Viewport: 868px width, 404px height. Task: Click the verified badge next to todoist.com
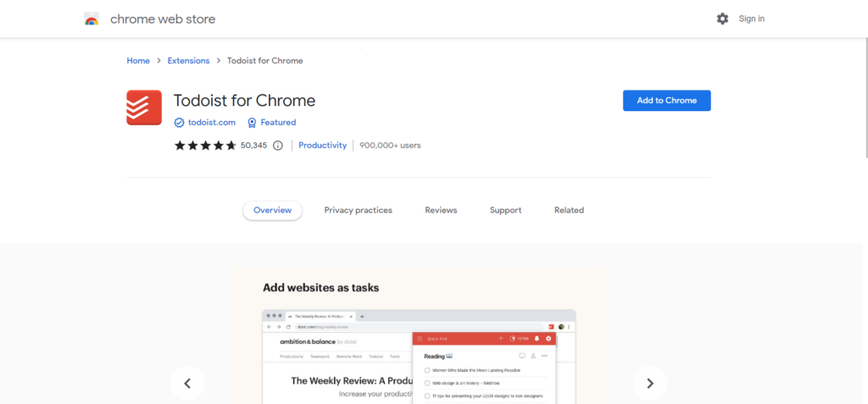pyautogui.click(x=179, y=122)
